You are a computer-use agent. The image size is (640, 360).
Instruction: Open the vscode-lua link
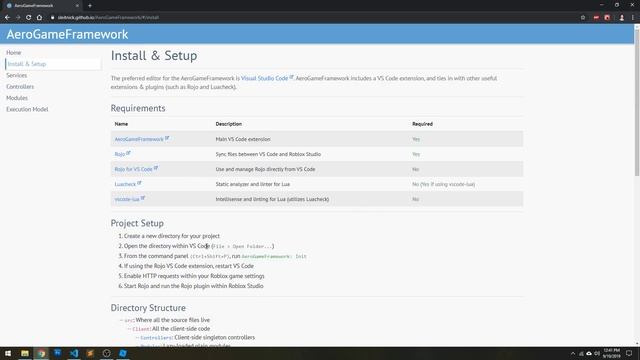[127, 199]
